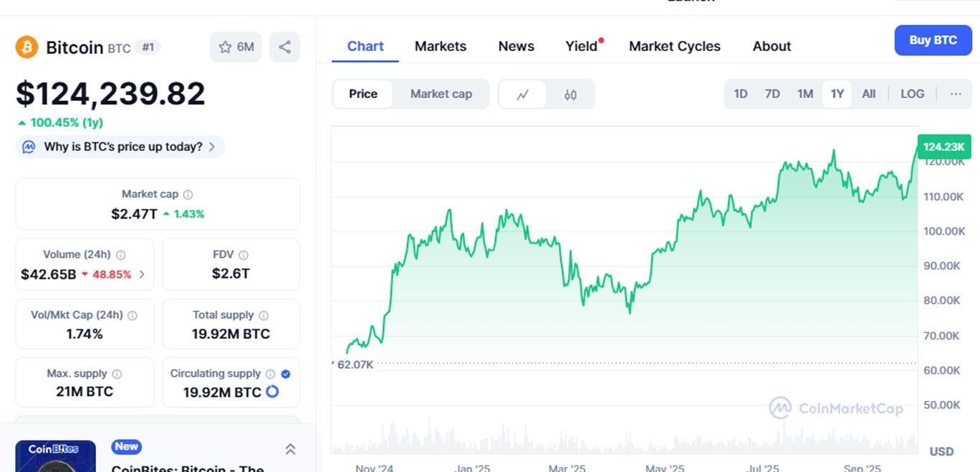The width and height of the screenshot is (980, 472).
Task: Enable logarithmic scale with LOG toggle
Action: [912, 94]
